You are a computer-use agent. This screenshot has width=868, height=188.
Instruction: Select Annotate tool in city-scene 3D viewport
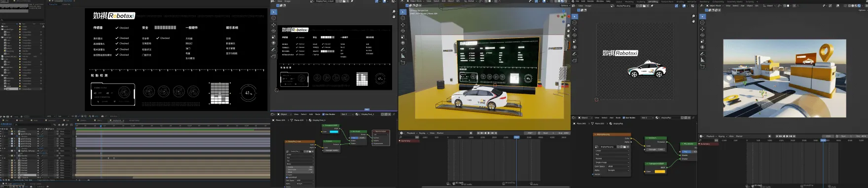coord(702,54)
